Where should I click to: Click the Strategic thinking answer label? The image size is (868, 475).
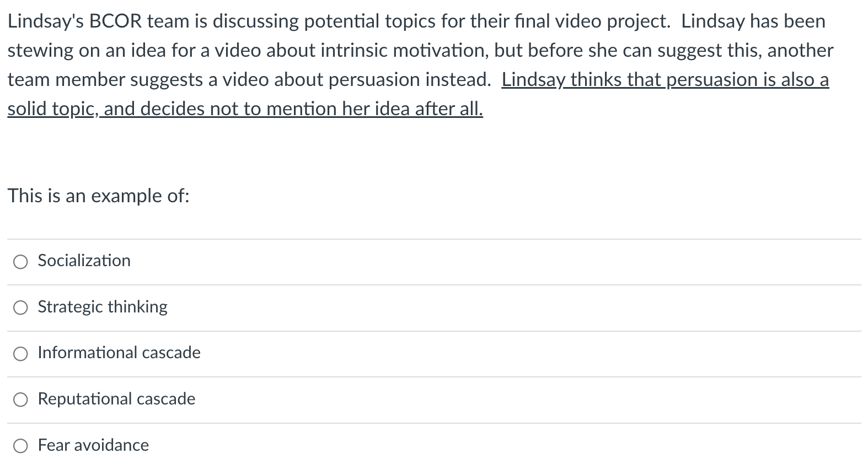point(103,307)
